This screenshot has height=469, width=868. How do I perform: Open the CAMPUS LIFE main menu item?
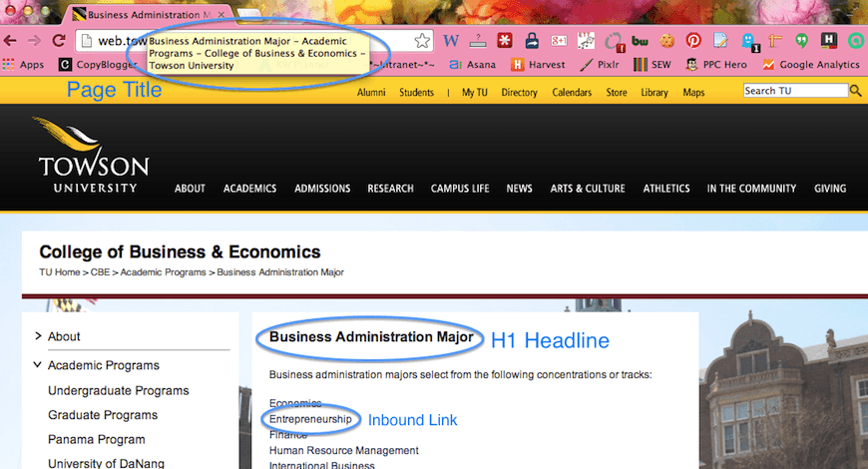click(x=460, y=189)
